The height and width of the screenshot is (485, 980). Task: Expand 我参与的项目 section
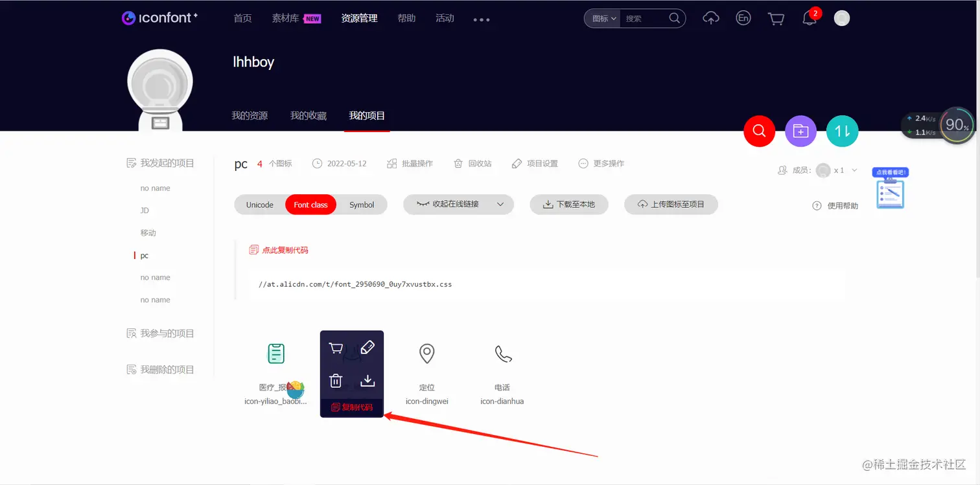pos(160,333)
